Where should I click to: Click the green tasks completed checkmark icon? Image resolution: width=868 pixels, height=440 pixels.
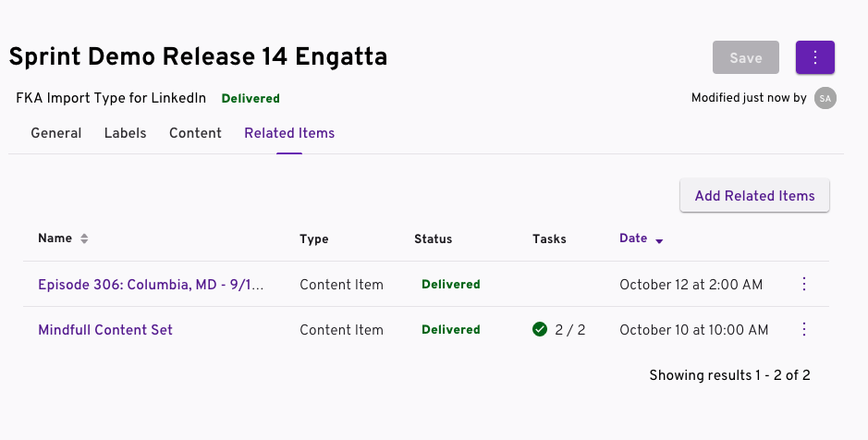click(x=540, y=329)
